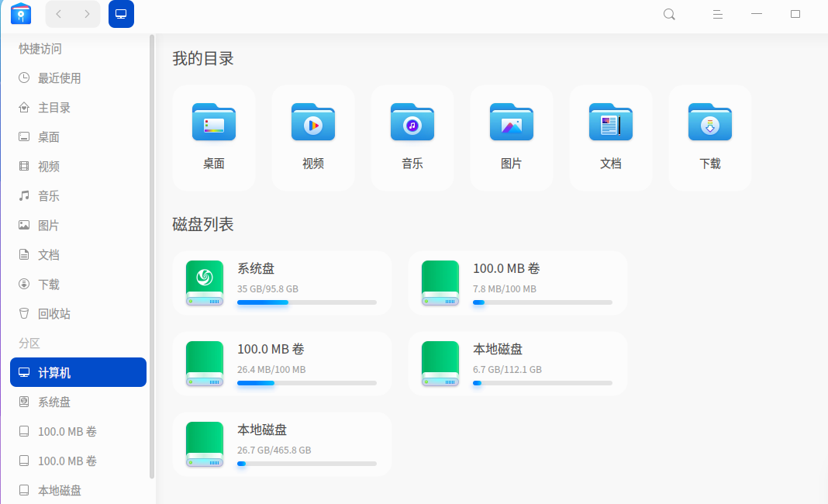Click the 35 GB/95.8 GB size text

coord(267,289)
